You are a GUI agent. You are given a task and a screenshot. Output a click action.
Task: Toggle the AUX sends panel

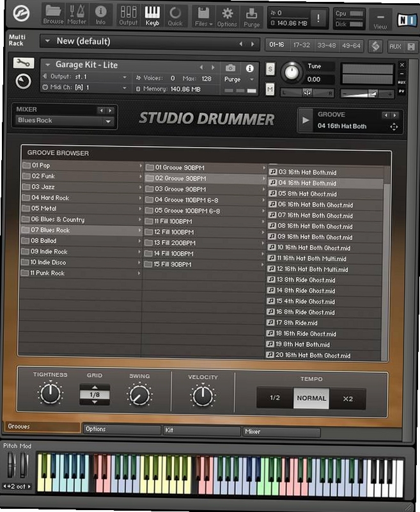395,47
